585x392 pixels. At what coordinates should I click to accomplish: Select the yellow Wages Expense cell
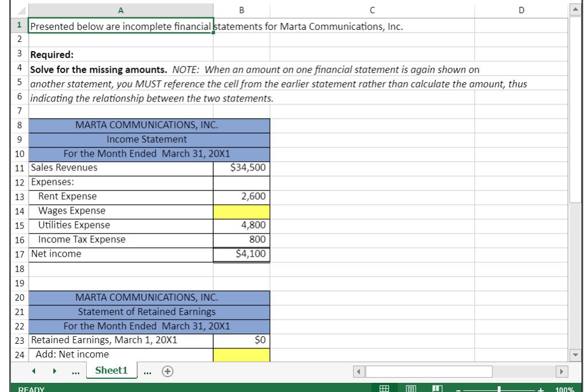[x=241, y=211]
